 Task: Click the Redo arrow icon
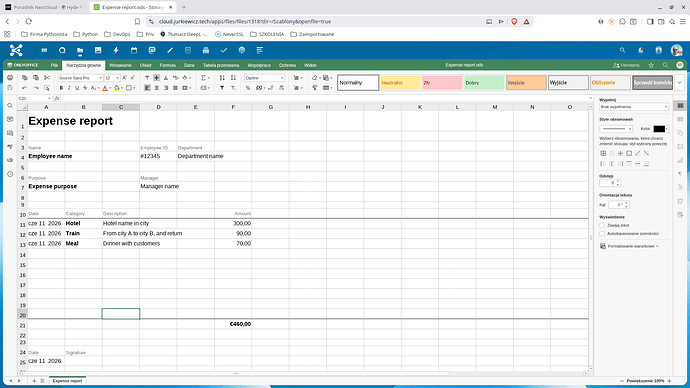tap(36, 88)
